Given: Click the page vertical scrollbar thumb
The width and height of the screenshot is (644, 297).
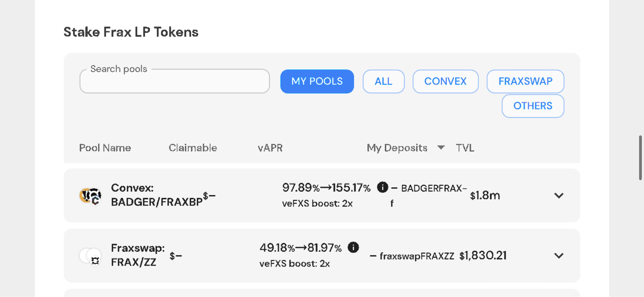Looking at the screenshot, I should pos(640,157).
